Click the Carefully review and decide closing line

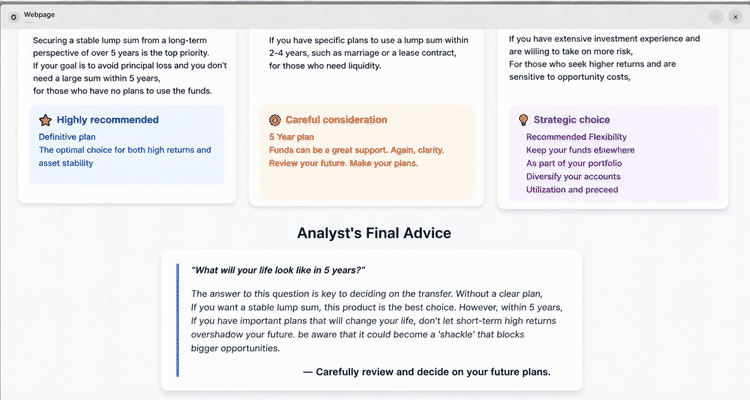427,372
